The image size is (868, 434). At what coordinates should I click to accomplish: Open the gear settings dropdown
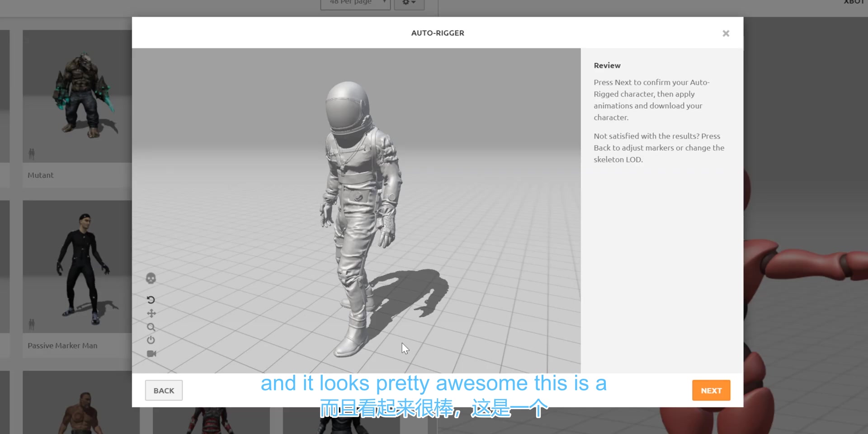click(409, 4)
